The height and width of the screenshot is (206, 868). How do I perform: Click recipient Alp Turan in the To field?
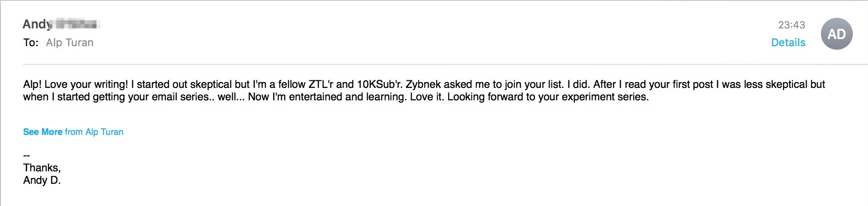click(70, 43)
